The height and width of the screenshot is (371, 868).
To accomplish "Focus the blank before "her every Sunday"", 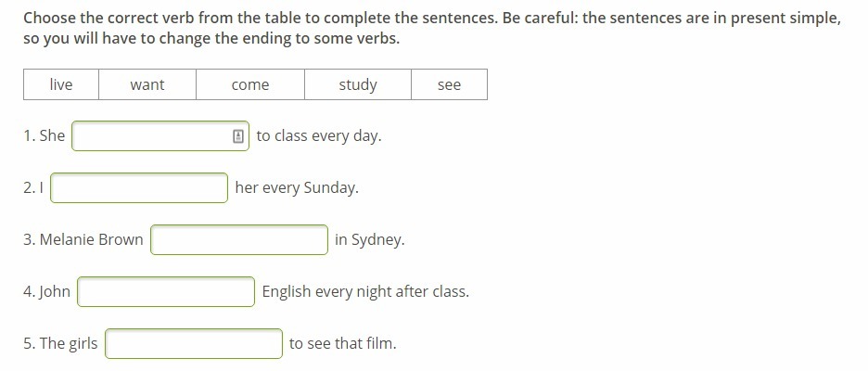I will click(139, 188).
